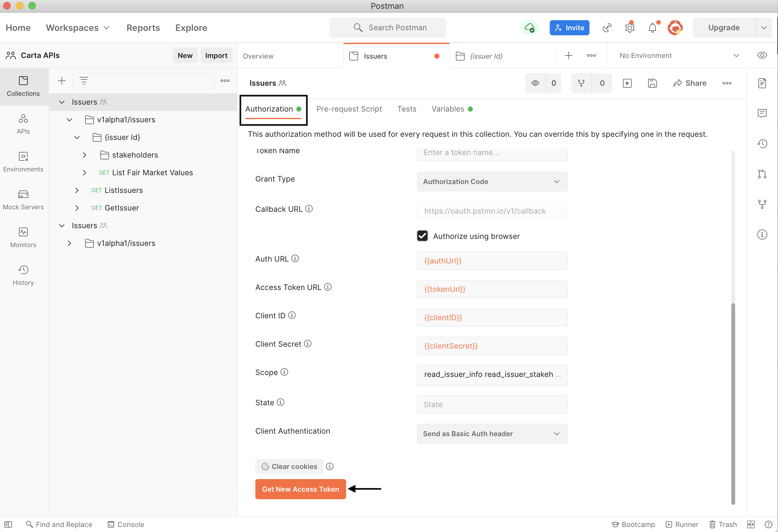Open the user avatar menu

[675, 28]
